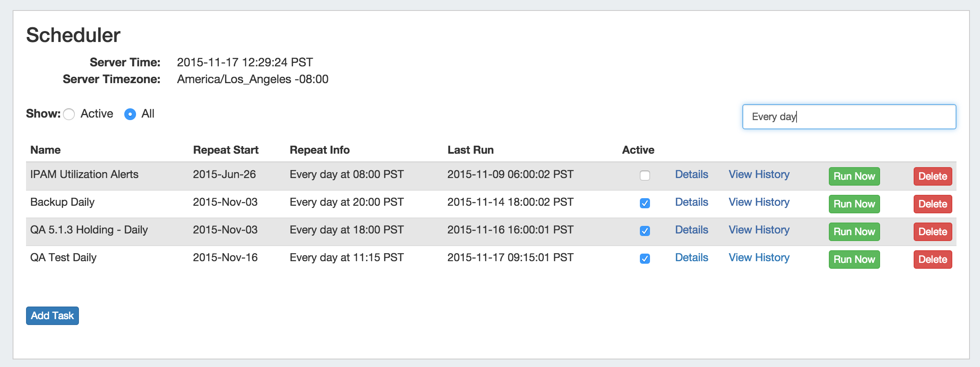Run Now the QA Test Daily task
Screen dimensions: 980x367
[854, 260]
